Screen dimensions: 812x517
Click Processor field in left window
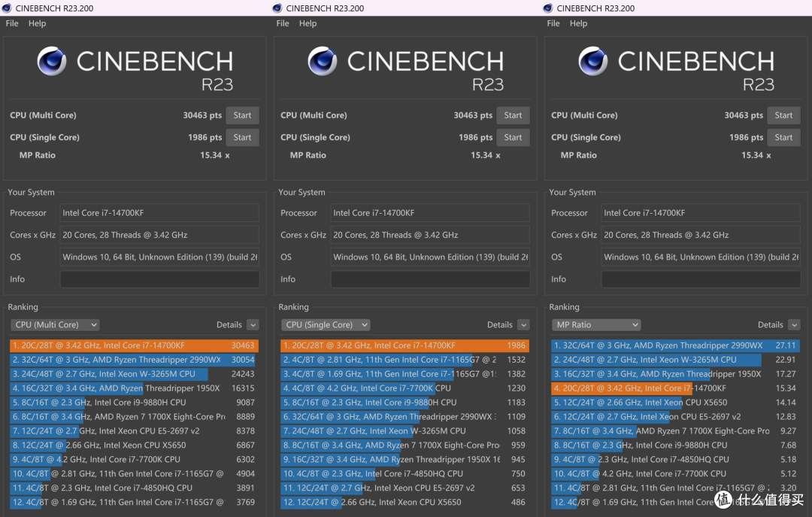click(x=159, y=213)
